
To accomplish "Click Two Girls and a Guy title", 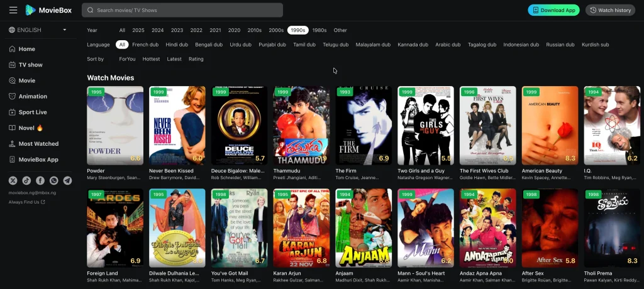I will point(421,171).
